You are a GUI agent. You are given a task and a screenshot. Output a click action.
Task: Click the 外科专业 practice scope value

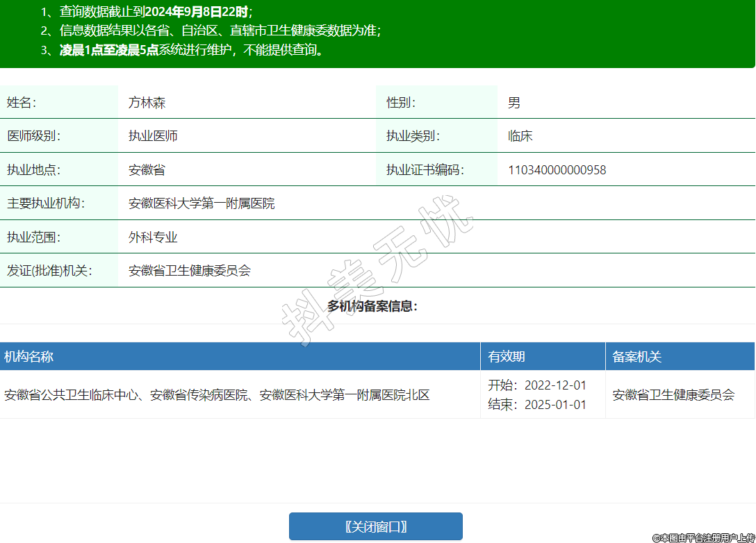pyautogui.click(x=153, y=237)
